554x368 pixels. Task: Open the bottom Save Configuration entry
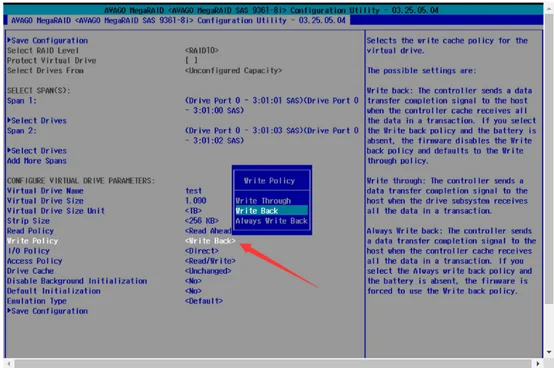click(48, 311)
